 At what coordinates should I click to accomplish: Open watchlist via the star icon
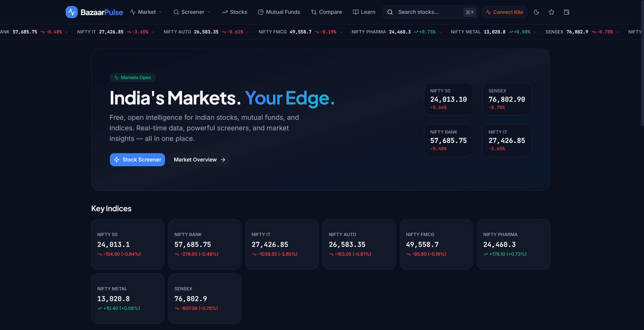tap(551, 12)
